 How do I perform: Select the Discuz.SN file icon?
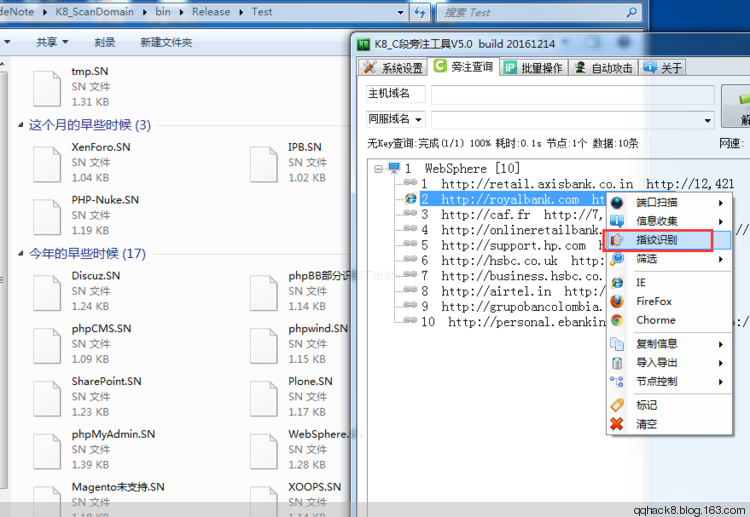coord(47,293)
